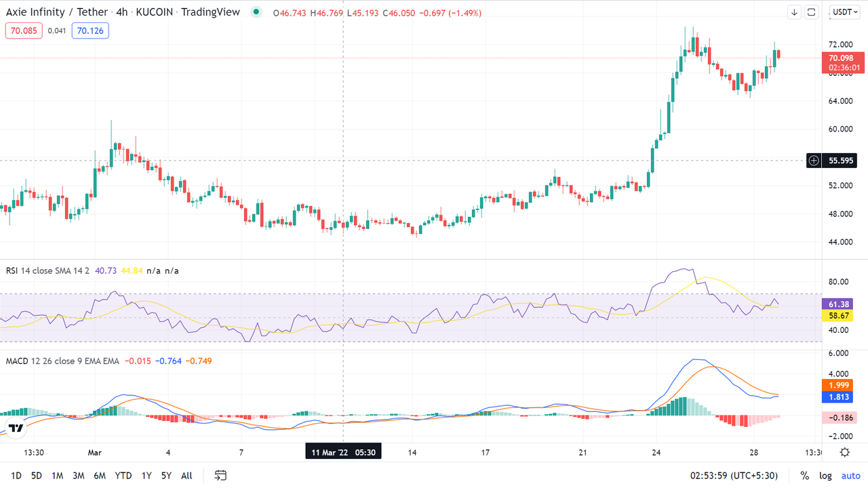The width and height of the screenshot is (868, 488).
Task: Click the TradingView logo icon
Action: pyautogui.click(x=16, y=428)
